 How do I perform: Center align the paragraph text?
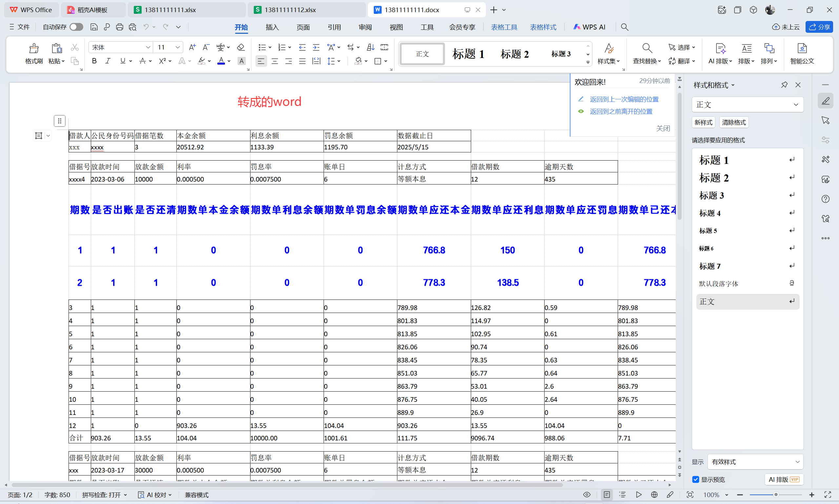274,61
